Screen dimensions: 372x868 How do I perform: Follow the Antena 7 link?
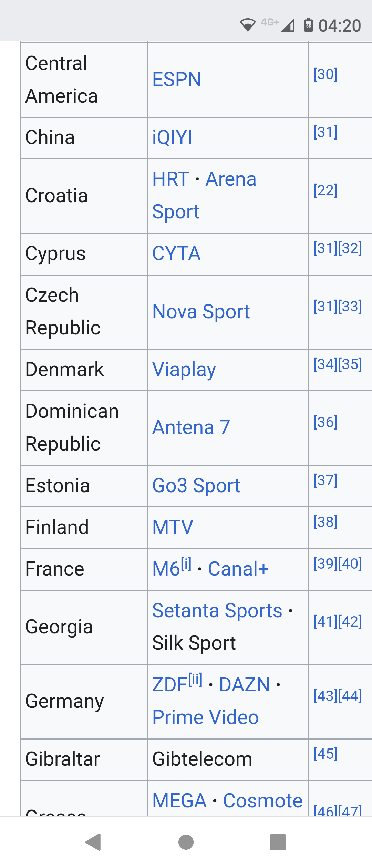[x=191, y=427]
